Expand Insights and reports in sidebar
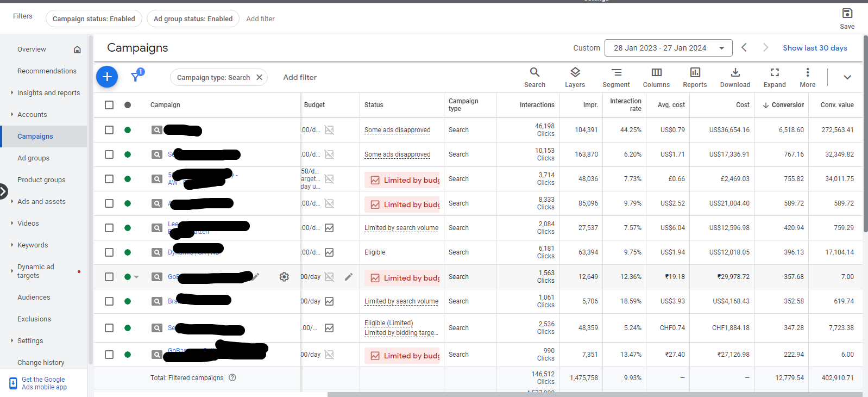The width and height of the screenshot is (868, 397). coord(48,93)
